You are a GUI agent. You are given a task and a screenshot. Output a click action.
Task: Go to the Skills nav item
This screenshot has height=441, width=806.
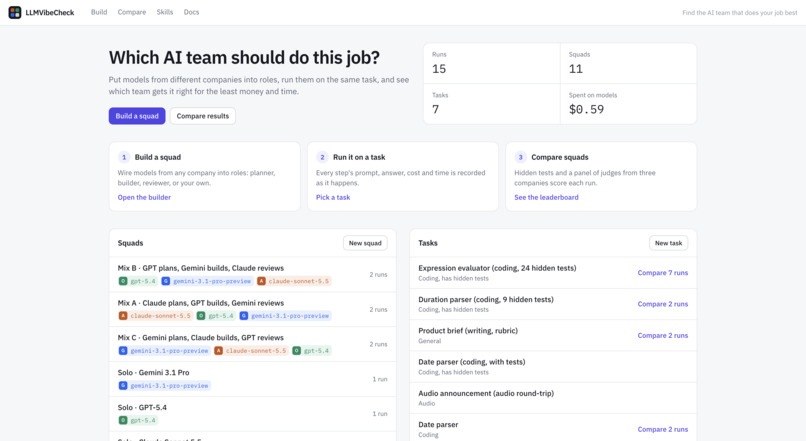click(164, 12)
